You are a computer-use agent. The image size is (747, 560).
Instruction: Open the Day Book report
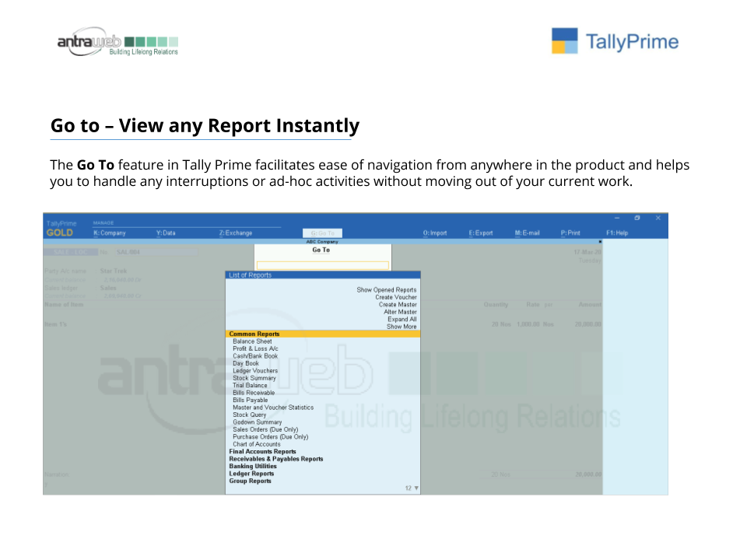pos(246,363)
